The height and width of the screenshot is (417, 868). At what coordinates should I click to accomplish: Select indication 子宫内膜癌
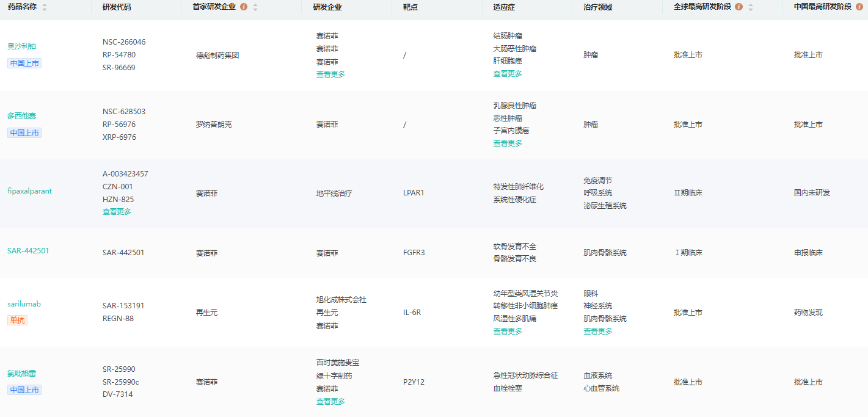click(511, 131)
